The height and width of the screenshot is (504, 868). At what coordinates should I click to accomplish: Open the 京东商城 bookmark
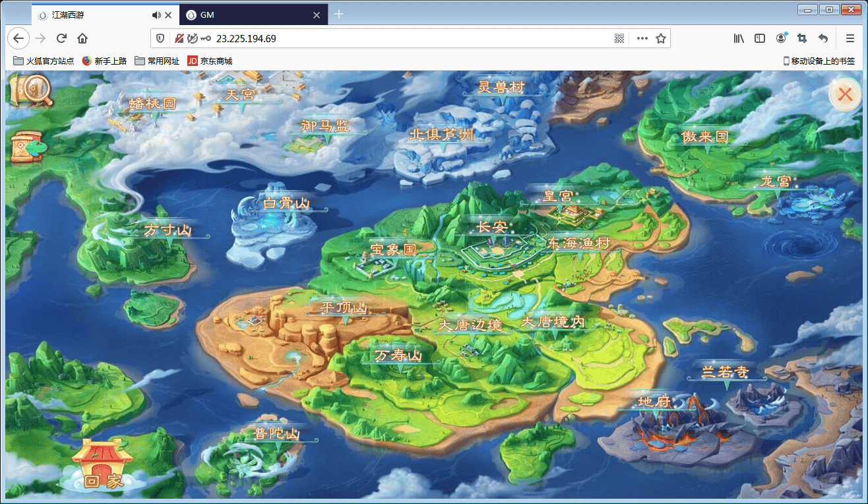click(210, 61)
